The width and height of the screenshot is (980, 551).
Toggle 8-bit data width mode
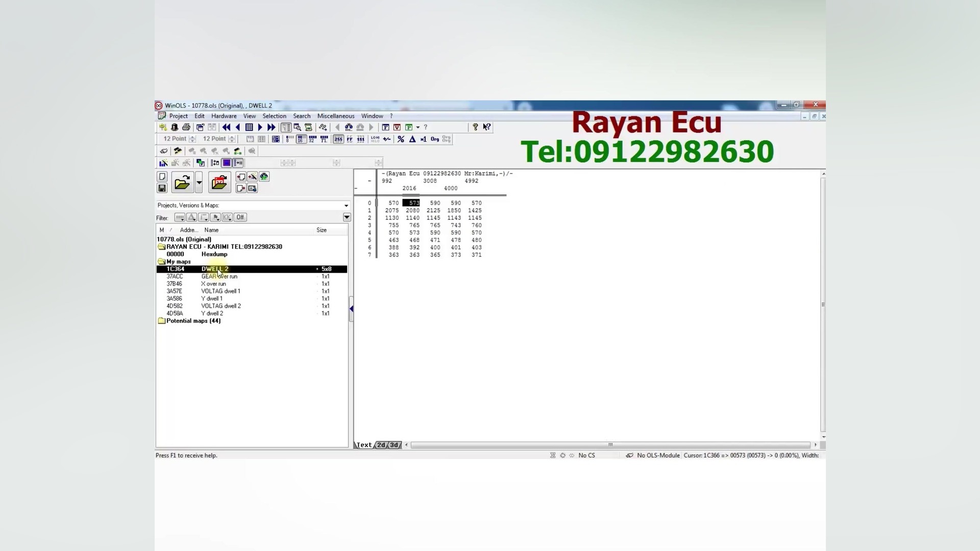pos(289,139)
